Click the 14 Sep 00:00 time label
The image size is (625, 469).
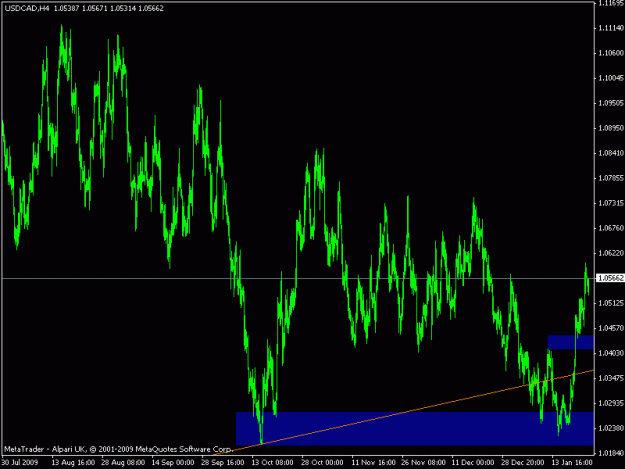click(173, 463)
